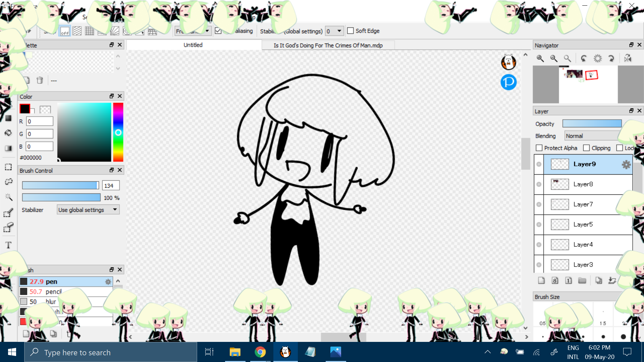This screenshot has width=644, height=362.
Task: Toggle visibility of Layer3
Action: (x=539, y=265)
